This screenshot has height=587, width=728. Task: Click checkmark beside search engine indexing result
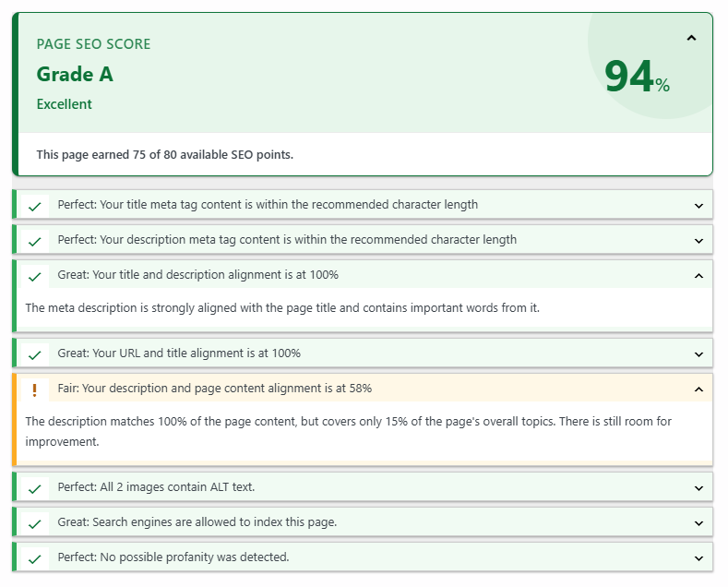[x=35, y=524]
